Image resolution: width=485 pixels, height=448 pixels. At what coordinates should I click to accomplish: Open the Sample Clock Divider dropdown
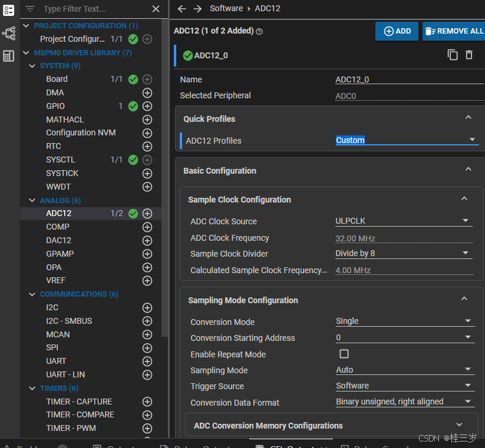click(x=404, y=253)
